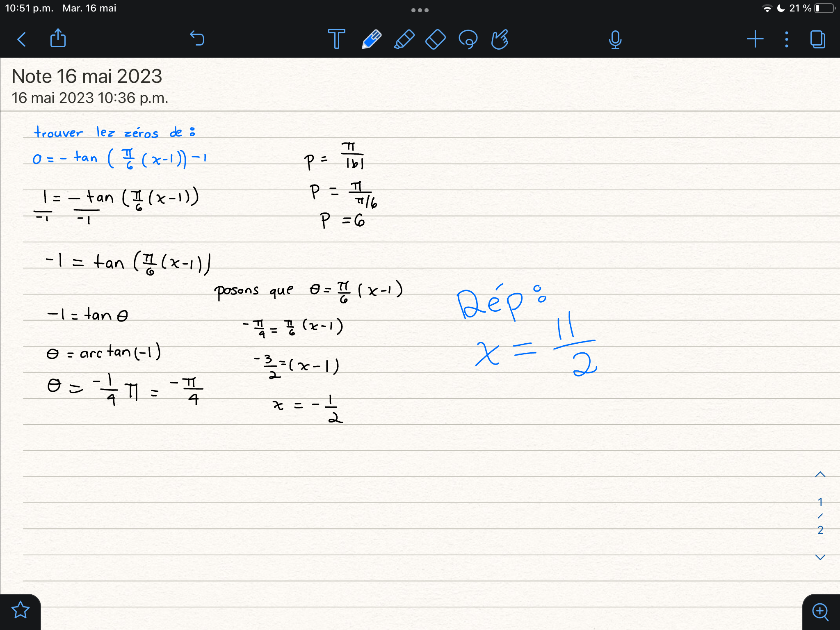Select the Highlighter tool

(404, 39)
